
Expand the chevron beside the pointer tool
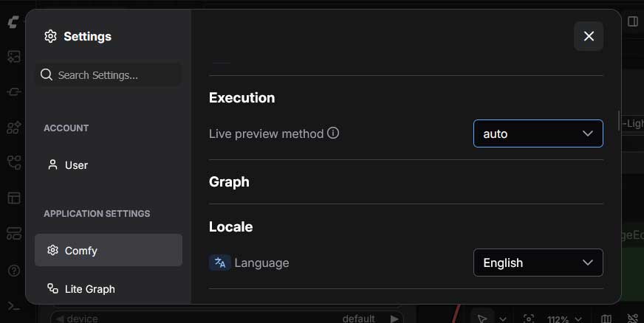[503, 319]
